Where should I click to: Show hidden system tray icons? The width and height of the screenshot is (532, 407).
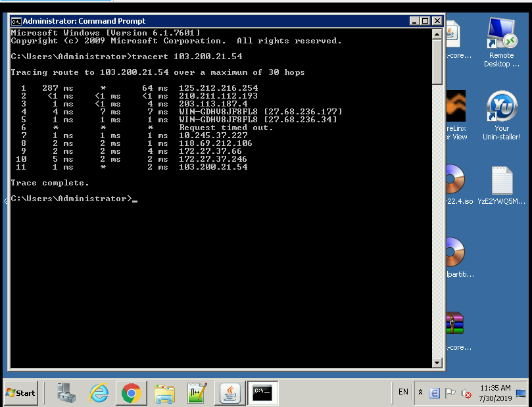420,393
